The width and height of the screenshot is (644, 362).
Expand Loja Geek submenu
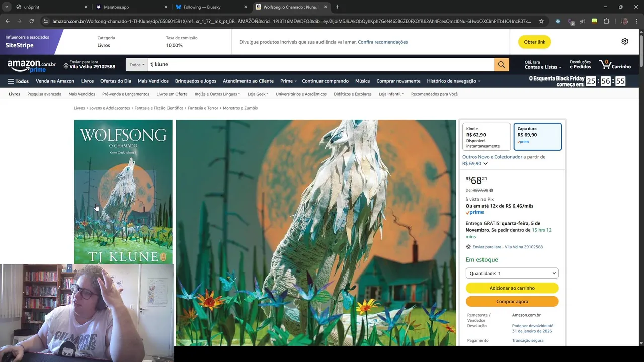click(x=258, y=94)
